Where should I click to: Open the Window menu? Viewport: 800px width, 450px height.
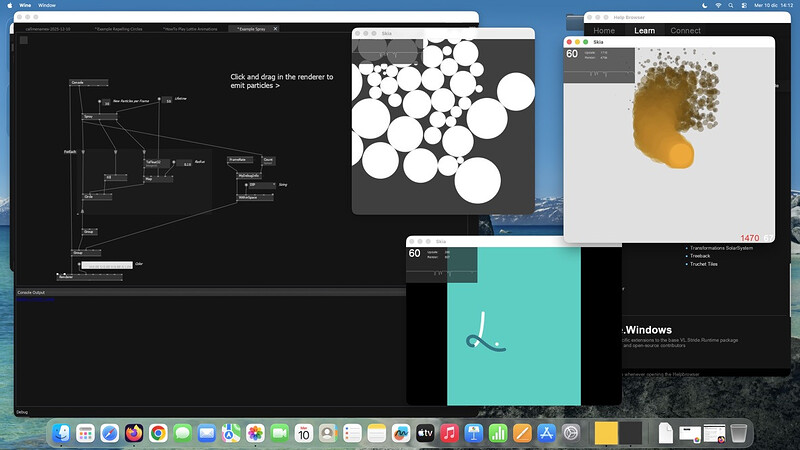pos(46,5)
